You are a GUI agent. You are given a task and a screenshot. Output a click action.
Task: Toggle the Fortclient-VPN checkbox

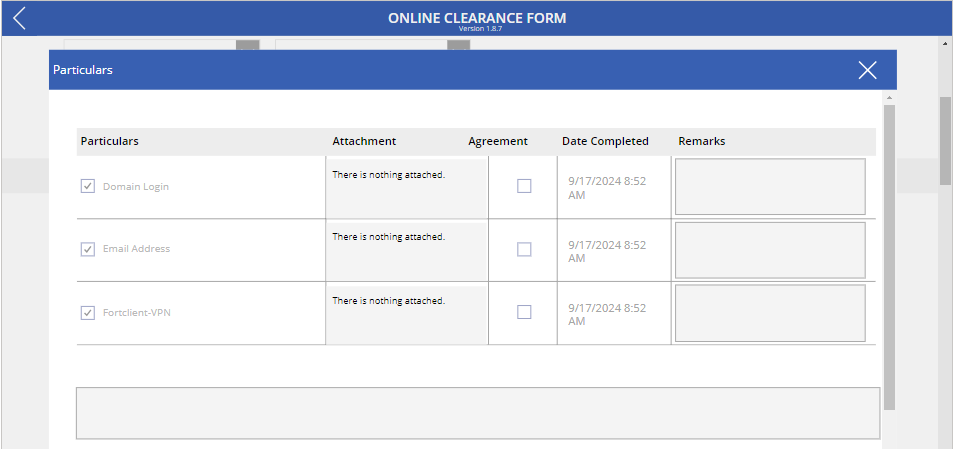(x=88, y=313)
